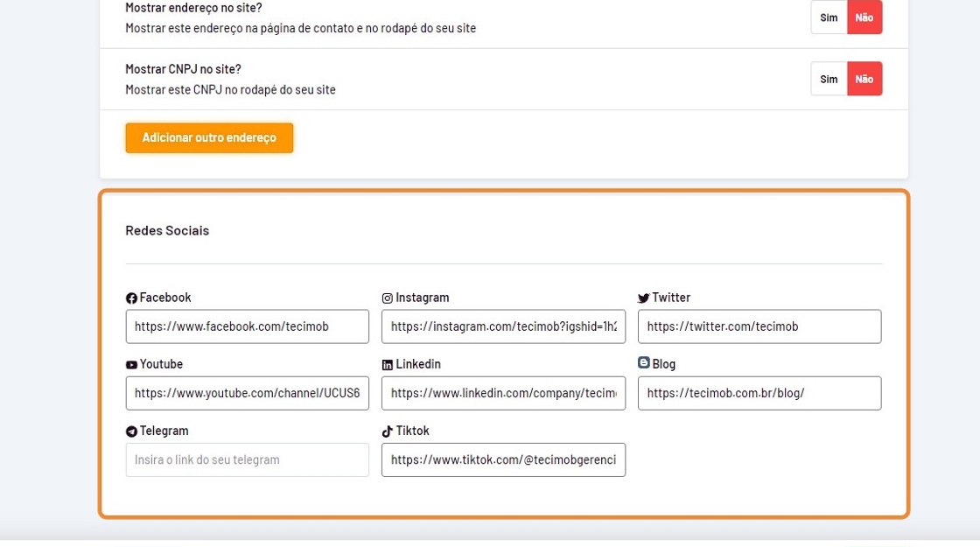Focus the empty Telegram link field
The height and width of the screenshot is (547, 980).
(248, 460)
